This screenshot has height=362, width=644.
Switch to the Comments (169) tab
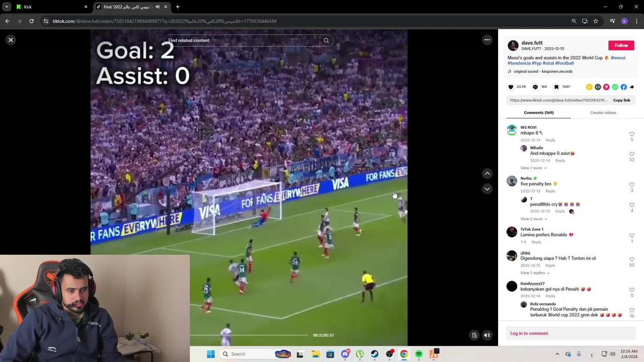pyautogui.click(x=538, y=113)
